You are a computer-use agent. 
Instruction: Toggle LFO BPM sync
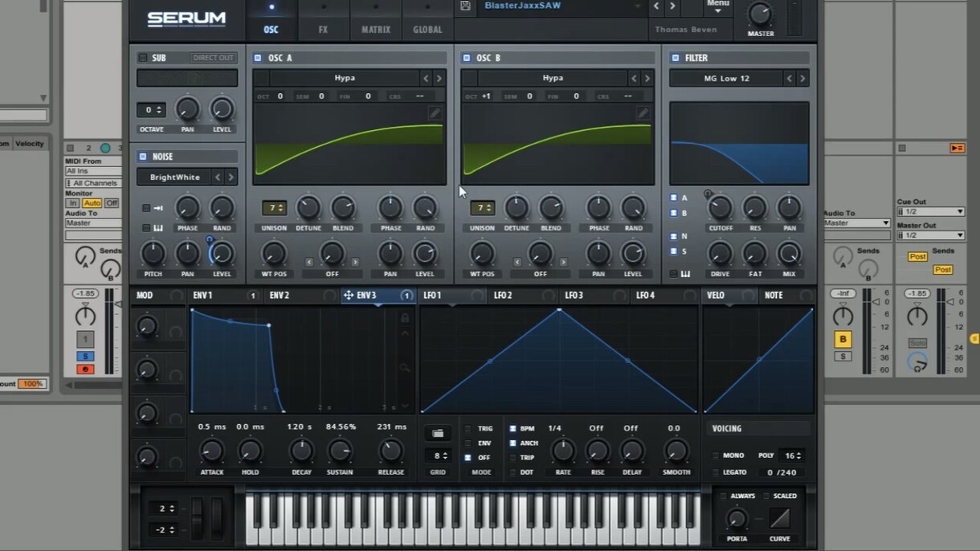click(512, 429)
